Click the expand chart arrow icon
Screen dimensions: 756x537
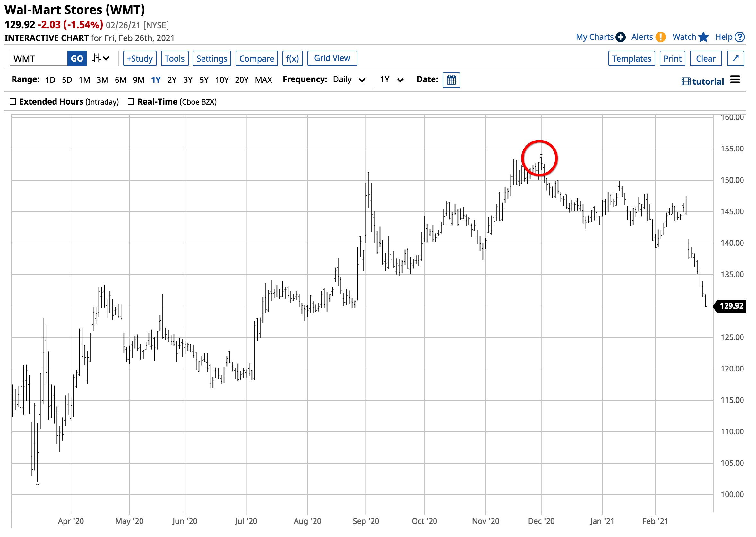[735, 58]
